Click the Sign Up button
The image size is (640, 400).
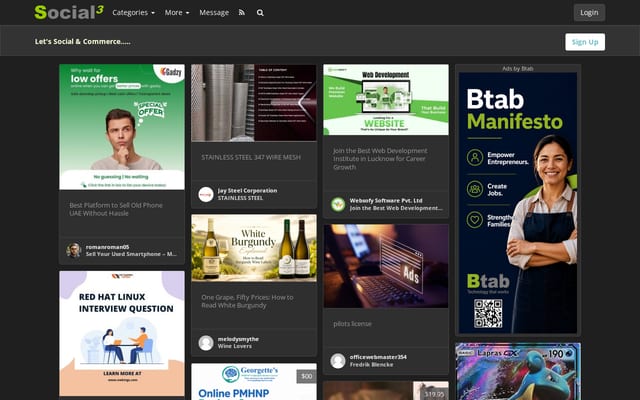585,42
